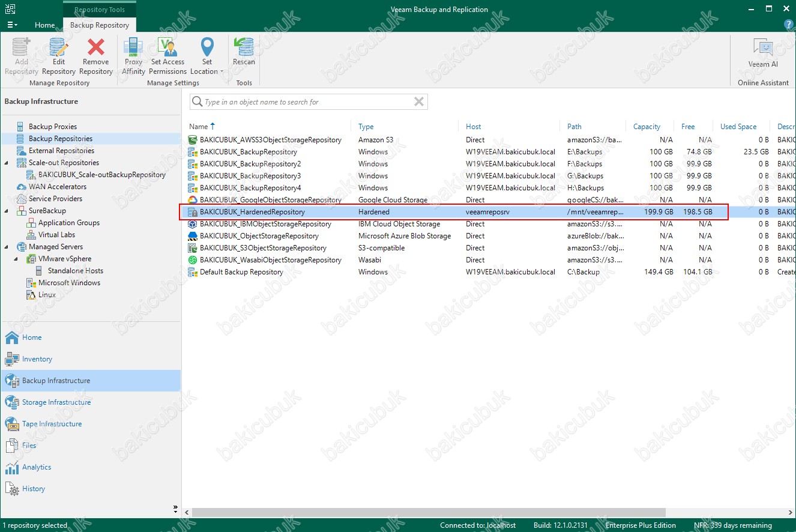This screenshot has height=532, width=796.
Task: Click the Add Repository ribbon icon
Action: point(21,56)
